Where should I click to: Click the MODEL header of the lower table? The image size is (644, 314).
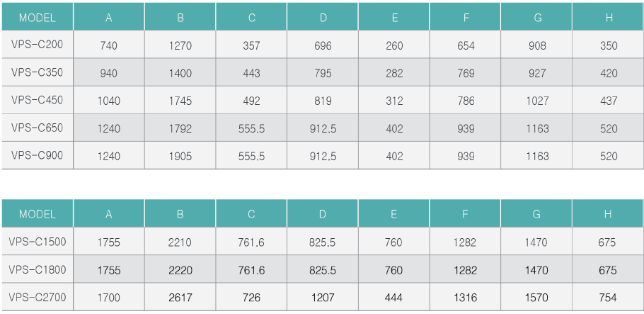(38, 213)
